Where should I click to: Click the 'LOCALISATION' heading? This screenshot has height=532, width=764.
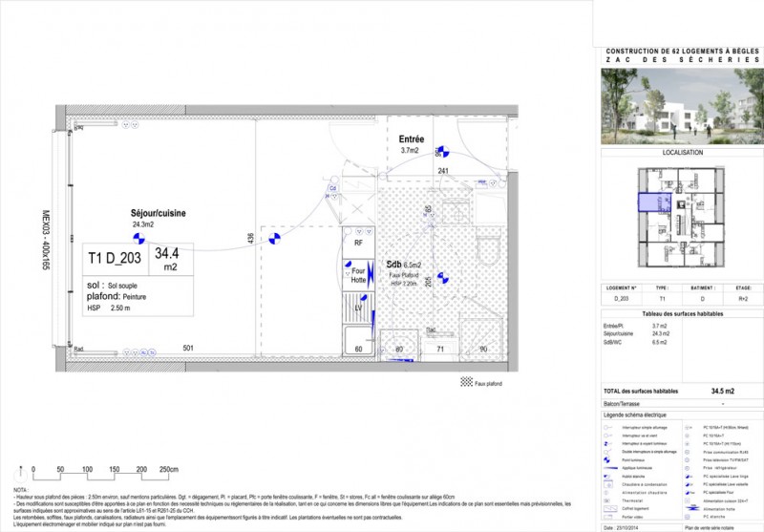coord(682,153)
